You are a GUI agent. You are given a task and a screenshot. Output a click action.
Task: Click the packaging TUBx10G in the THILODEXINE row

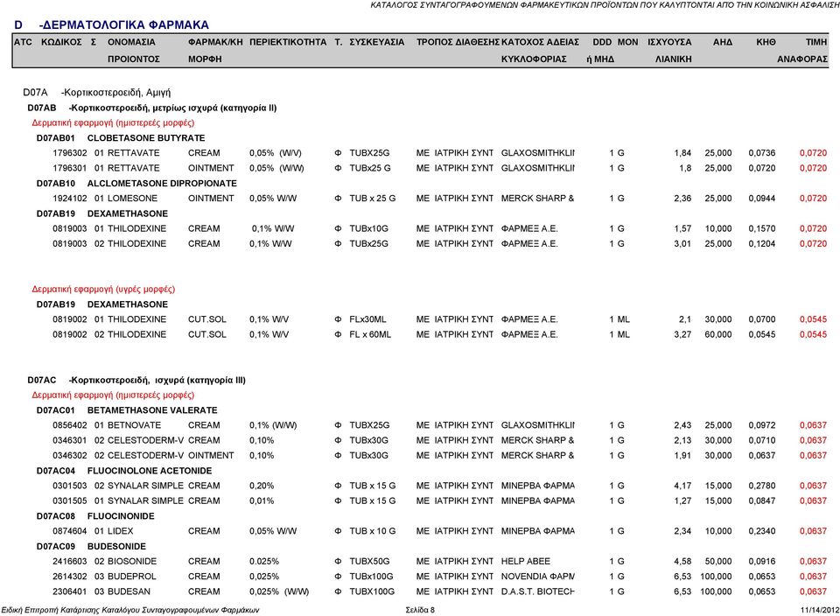tap(368, 228)
